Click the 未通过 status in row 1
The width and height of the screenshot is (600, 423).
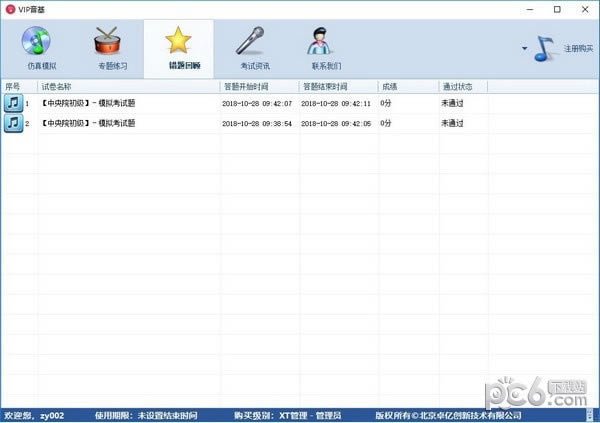453,103
